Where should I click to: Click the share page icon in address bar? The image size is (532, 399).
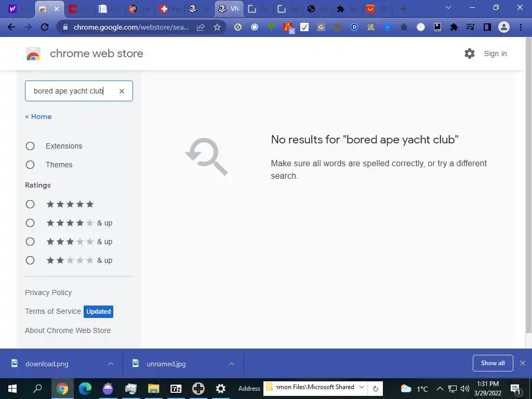(201, 27)
